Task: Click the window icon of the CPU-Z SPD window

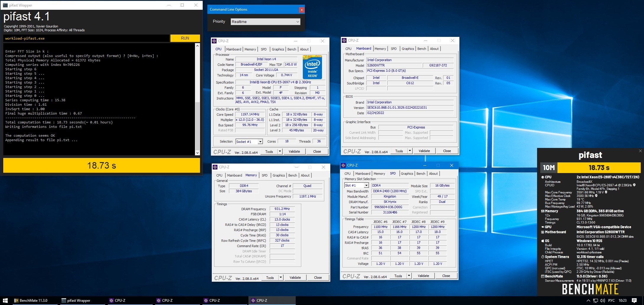Action: click(x=343, y=165)
